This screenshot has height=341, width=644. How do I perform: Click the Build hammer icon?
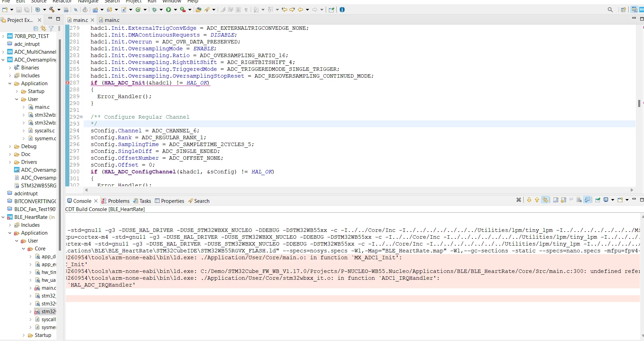click(52, 10)
